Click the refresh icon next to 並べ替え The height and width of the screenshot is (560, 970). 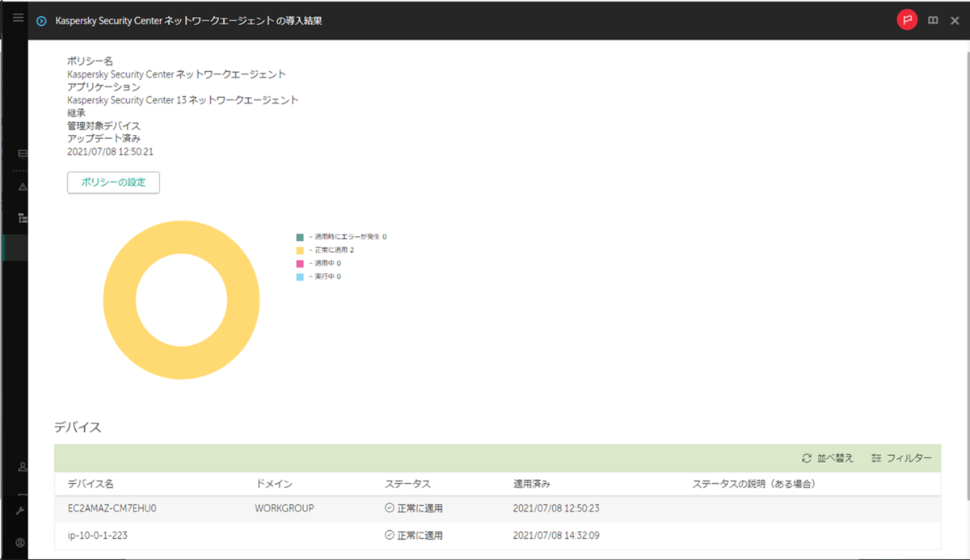(x=806, y=458)
